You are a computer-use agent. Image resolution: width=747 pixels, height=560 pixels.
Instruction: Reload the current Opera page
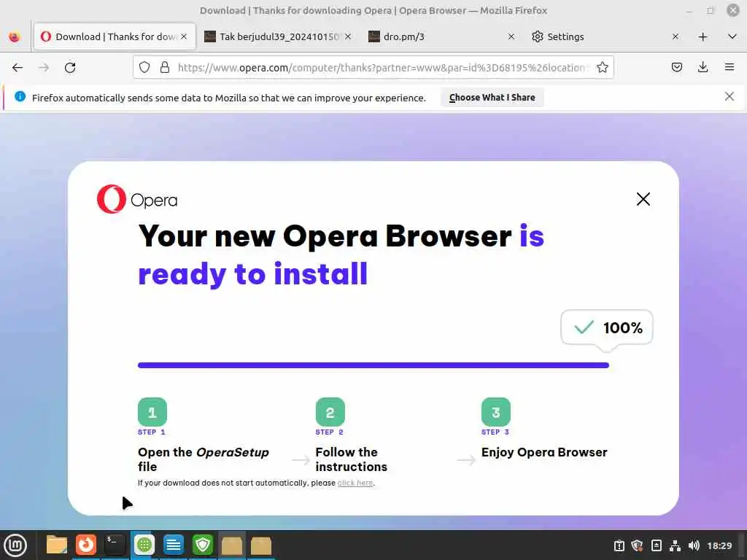[70, 68]
